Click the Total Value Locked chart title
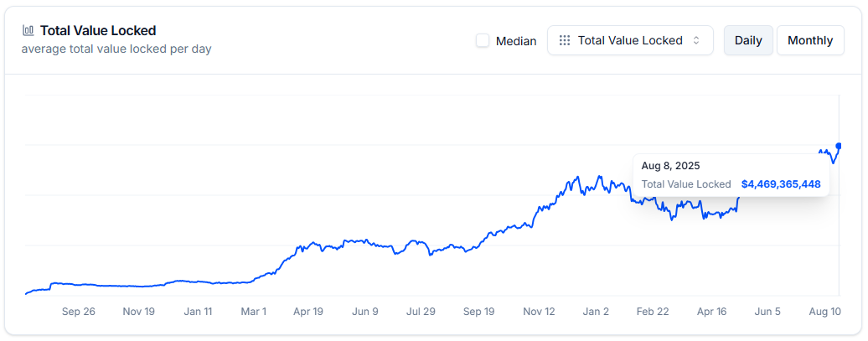Image resolution: width=868 pixels, height=341 pixels. 97,30
